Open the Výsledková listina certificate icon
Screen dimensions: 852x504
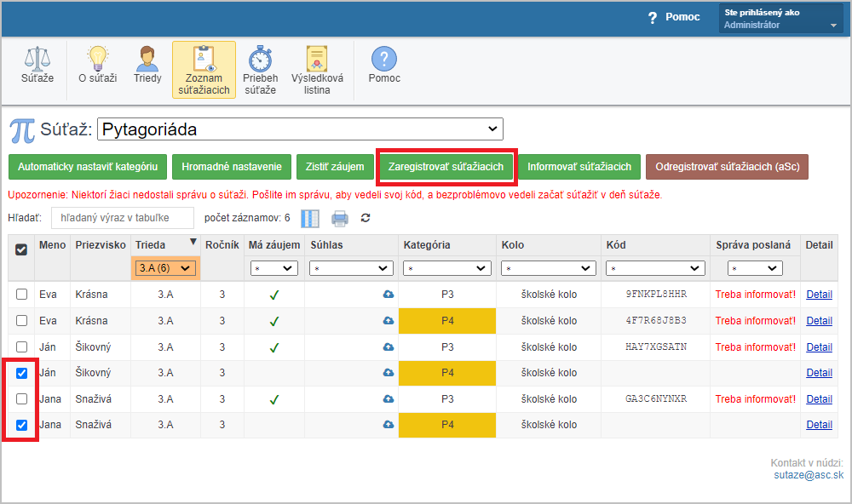(317, 59)
